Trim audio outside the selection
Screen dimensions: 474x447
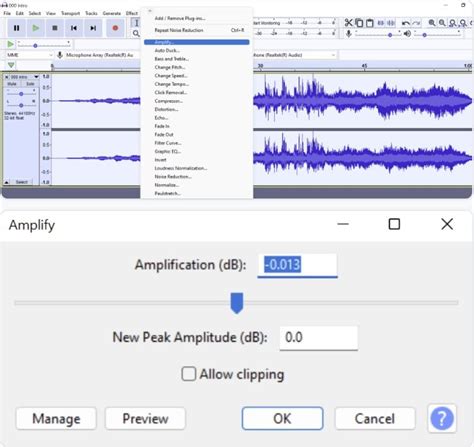pos(380,23)
